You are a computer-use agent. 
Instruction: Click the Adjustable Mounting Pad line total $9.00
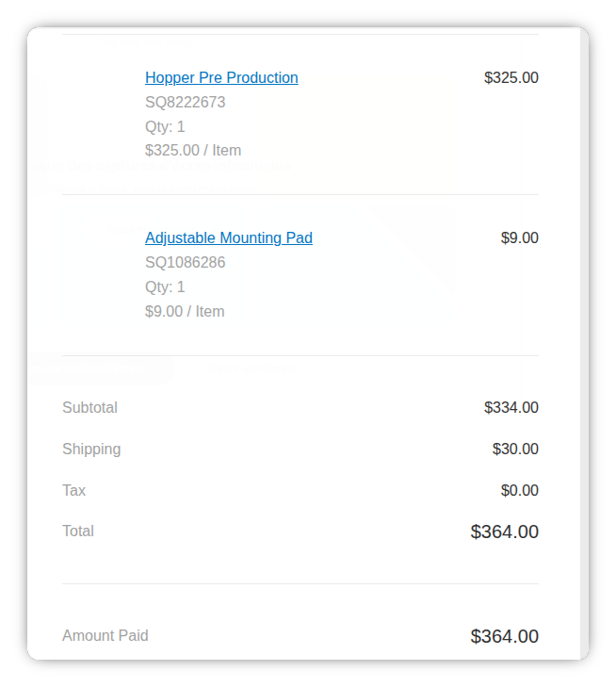tap(519, 237)
